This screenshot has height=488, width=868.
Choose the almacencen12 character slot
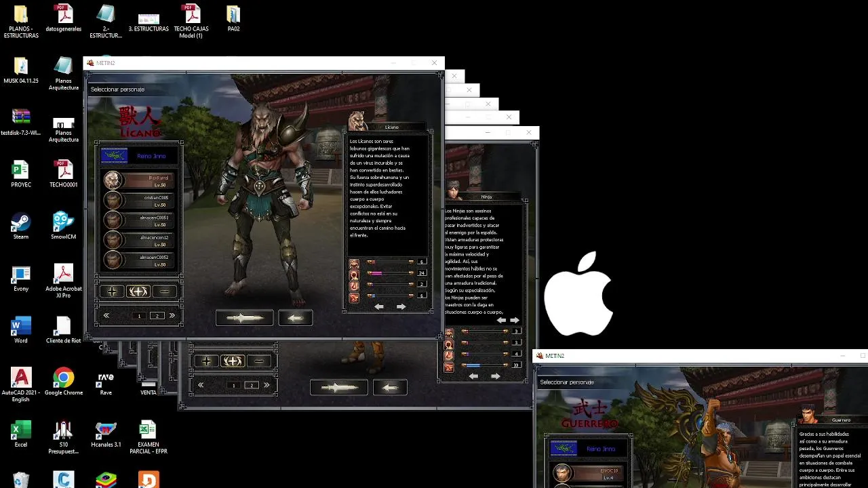pyautogui.click(x=138, y=241)
